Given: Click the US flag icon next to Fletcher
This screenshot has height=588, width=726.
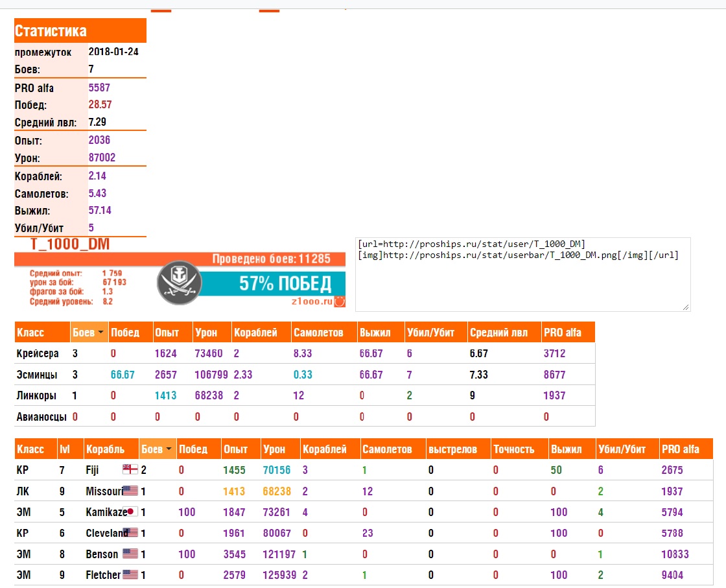Looking at the screenshot, I should pos(130,574).
